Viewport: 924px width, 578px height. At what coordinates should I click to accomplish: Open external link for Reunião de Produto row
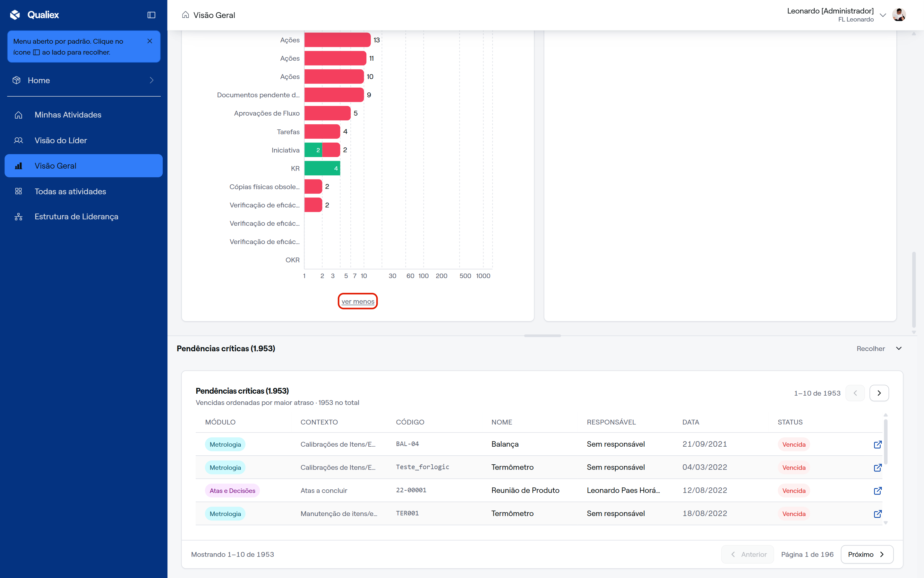[877, 490]
